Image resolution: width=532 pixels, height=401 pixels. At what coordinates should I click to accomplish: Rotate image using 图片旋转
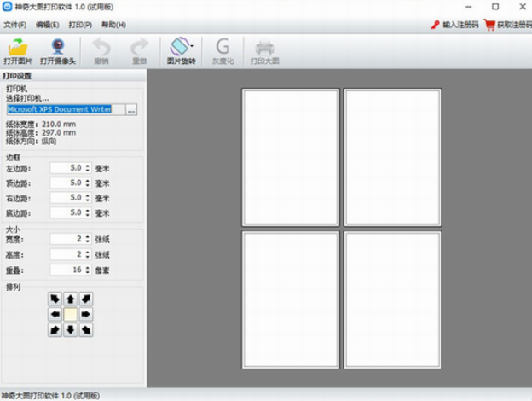pyautogui.click(x=180, y=51)
